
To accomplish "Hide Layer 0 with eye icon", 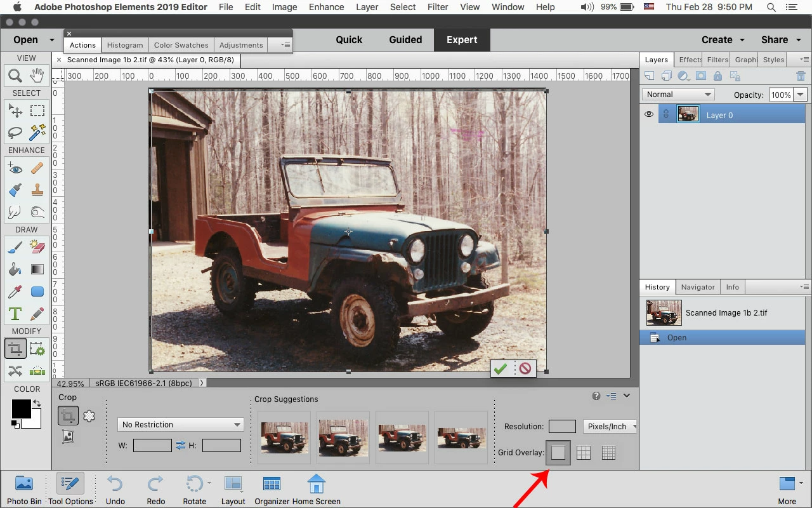I will pyautogui.click(x=649, y=114).
